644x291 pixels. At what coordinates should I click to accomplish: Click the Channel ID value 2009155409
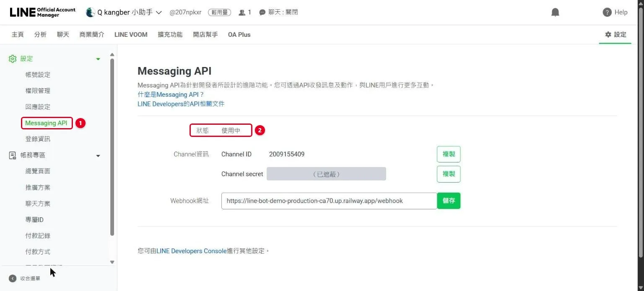click(287, 154)
